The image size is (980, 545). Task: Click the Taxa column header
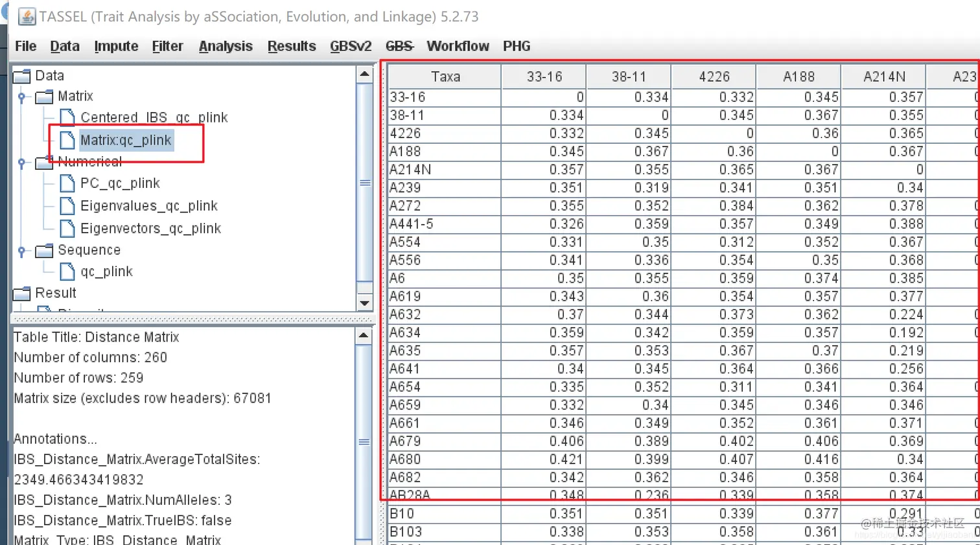click(445, 76)
